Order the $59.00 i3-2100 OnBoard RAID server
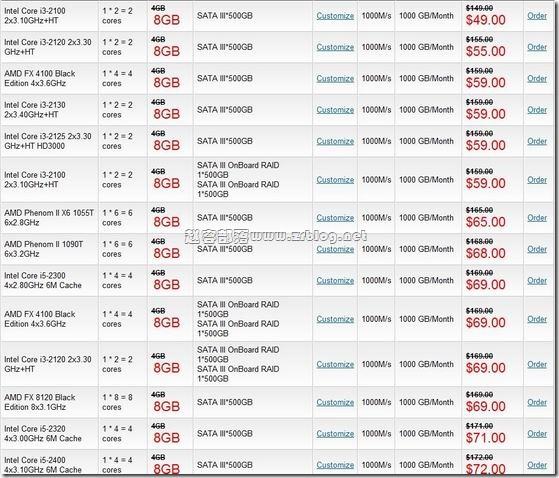 pos(537,180)
